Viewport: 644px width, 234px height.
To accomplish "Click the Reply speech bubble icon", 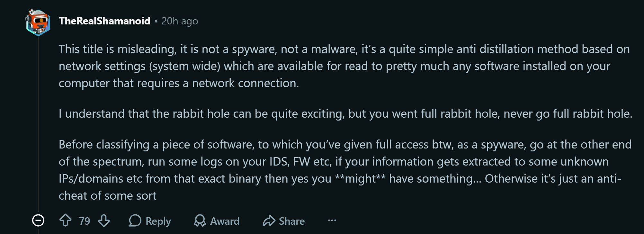I will [135, 221].
